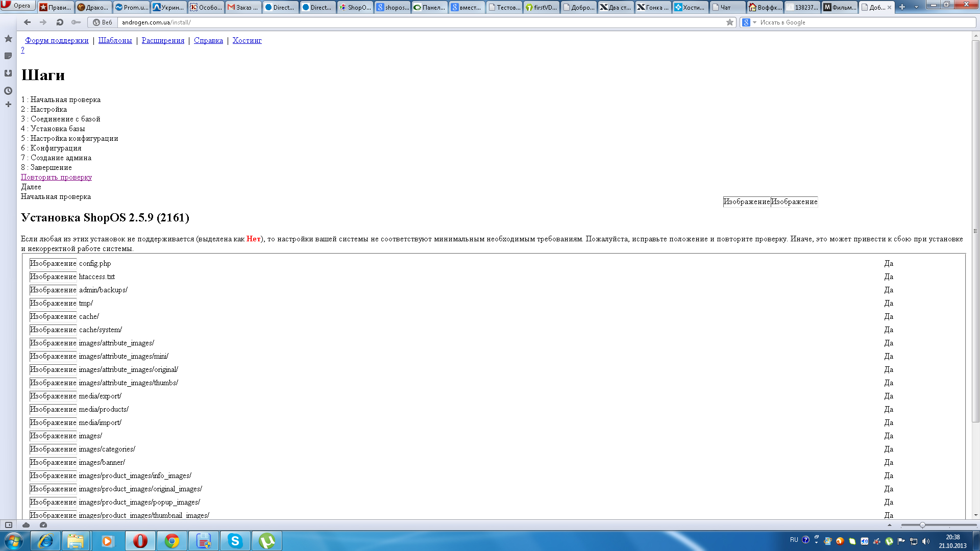Toggle Opera Turbo icon in status bar

(43, 525)
